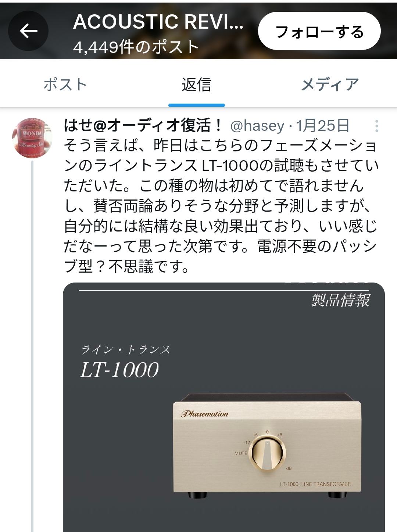
Task: Tap the LT-1000 italic title in image
Action: 119,370
